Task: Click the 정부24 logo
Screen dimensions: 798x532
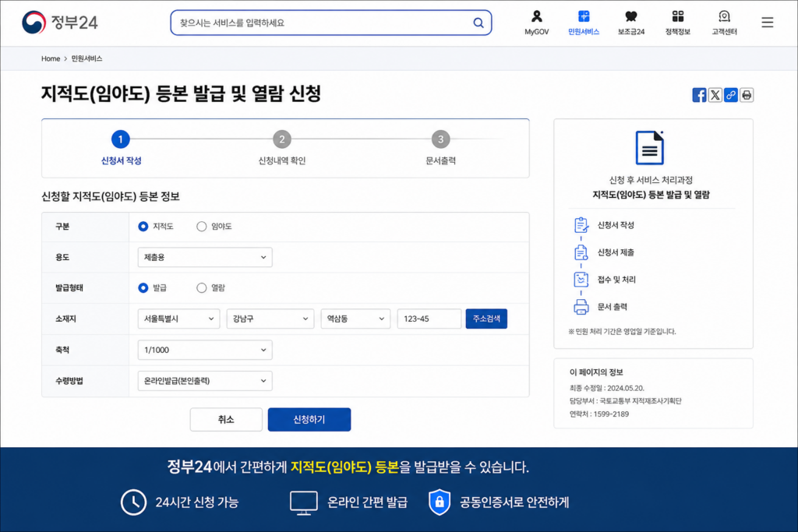Action: (x=59, y=23)
